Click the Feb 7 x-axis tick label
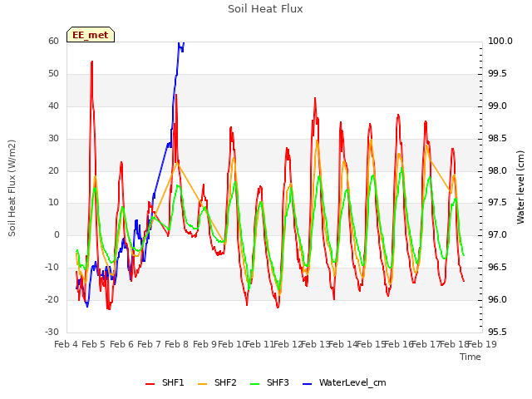 coord(150,344)
